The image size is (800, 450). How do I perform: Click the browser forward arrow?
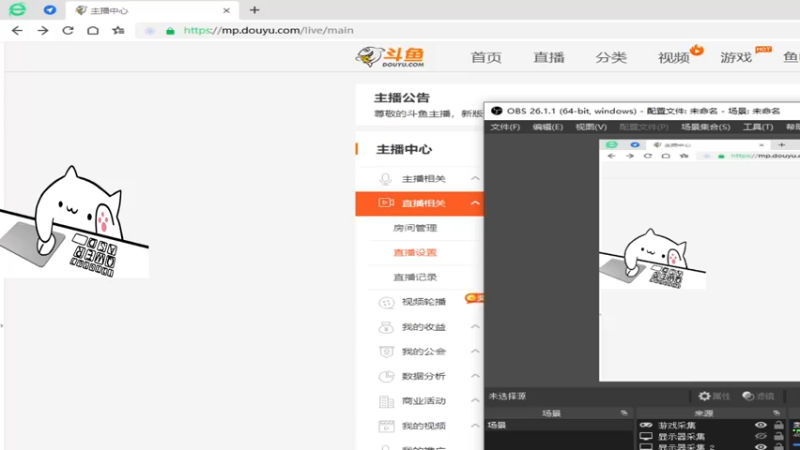43,31
